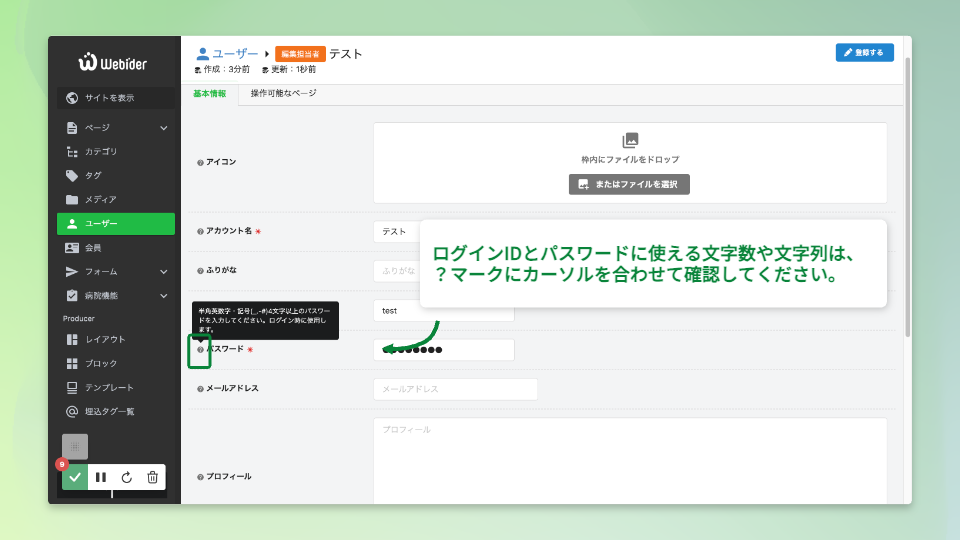The width and height of the screenshot is (960, 540).
Task: Go to 会員 members section
Action: click(x=92, y=247)
